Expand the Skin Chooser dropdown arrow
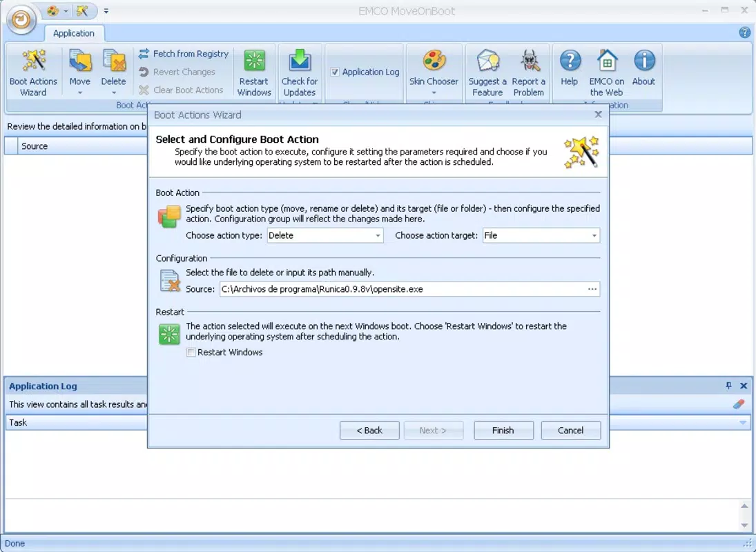Image resolution: width=756 pixels, height=552 pixels. pyautogui.click(x=434, y=92)
